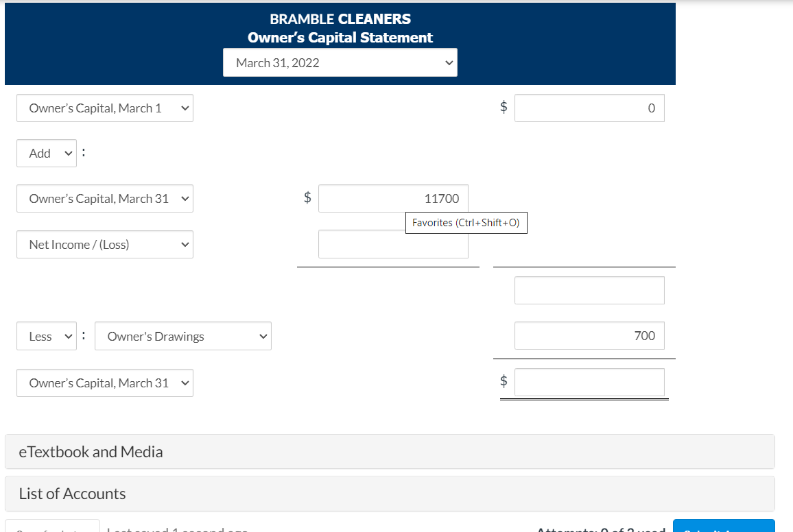The image size is (793, 532).
Task: Open the bottom Owner's Capital, March 31 dropdown
Action: (104, 383)
